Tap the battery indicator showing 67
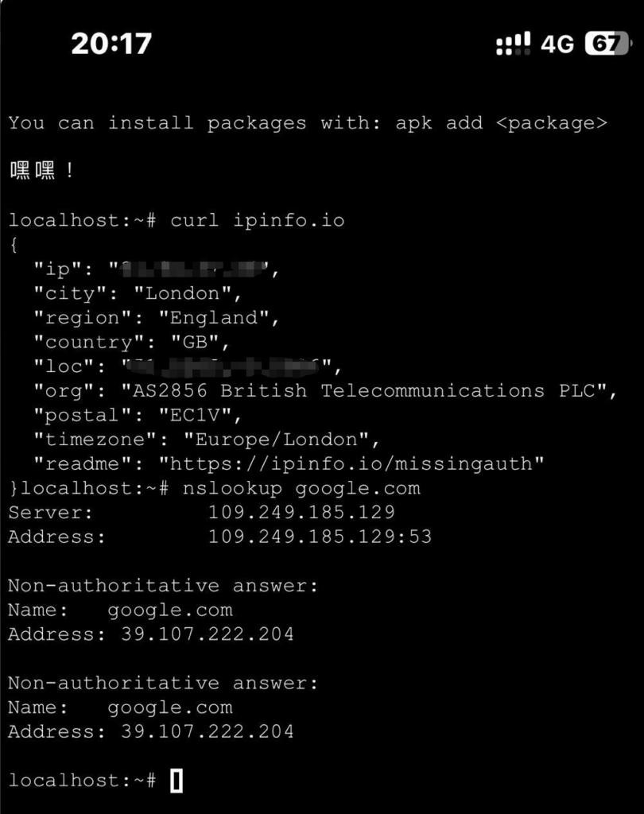This screenshot has height=814, width=644. 607,43
